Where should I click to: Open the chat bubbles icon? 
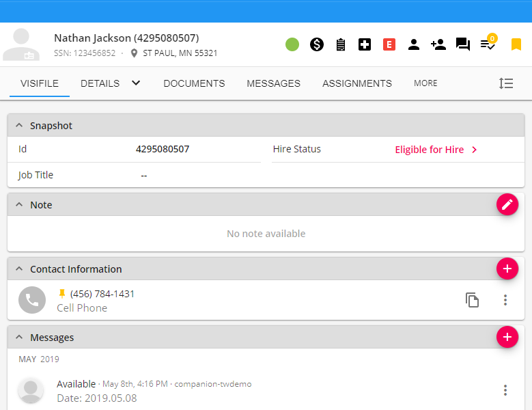[463, 44]
